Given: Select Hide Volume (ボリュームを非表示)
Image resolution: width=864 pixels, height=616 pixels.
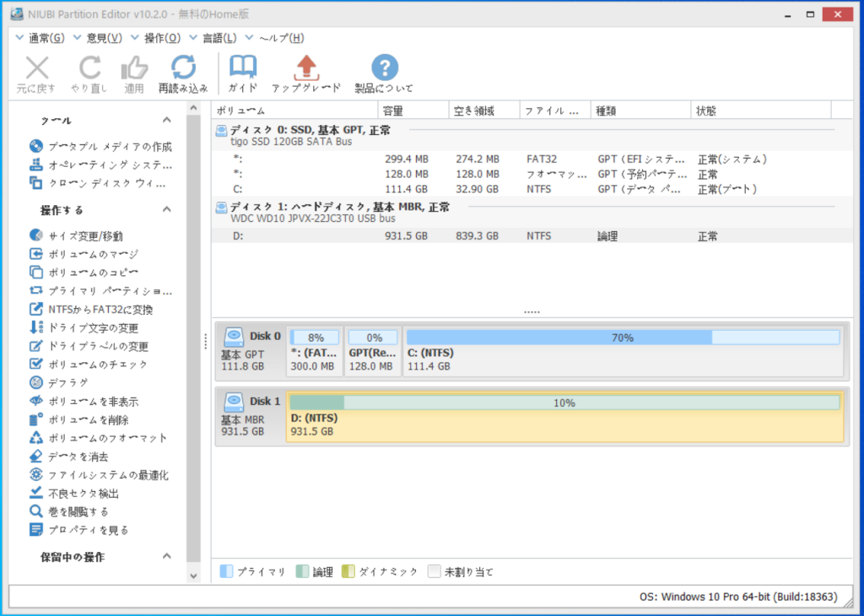Looking at the screenshot, I should pyautogui.click(x=84, y=401).
